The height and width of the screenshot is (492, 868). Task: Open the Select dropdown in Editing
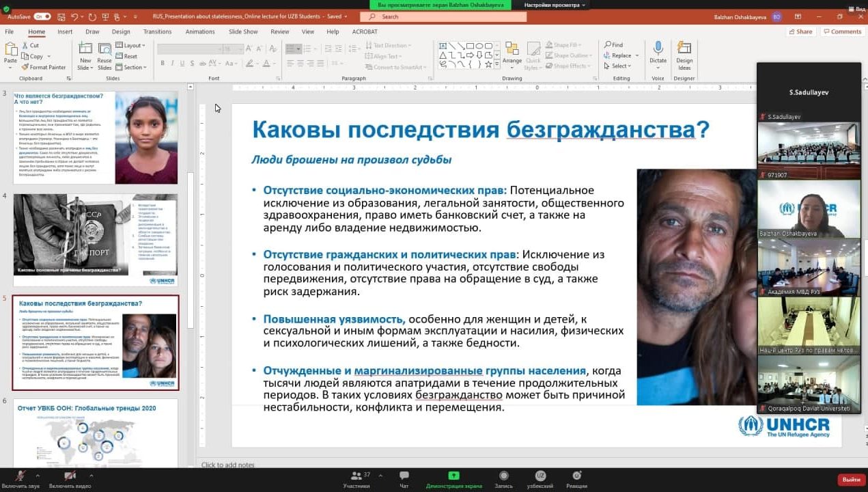pyautogui.click(x=619, y=66)
